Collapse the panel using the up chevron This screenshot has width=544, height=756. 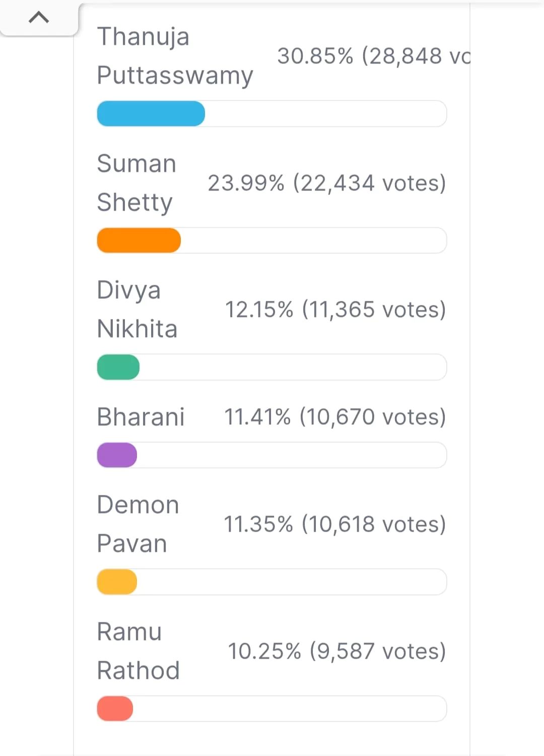39,18
